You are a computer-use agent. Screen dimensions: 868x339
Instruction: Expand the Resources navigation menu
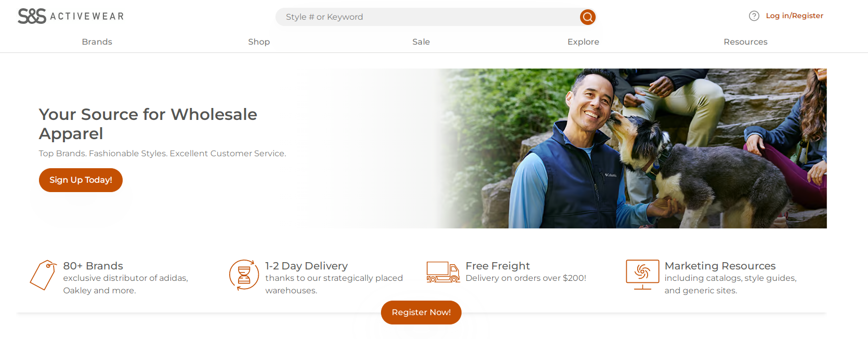pyautogui.click(x=745, y=42)
